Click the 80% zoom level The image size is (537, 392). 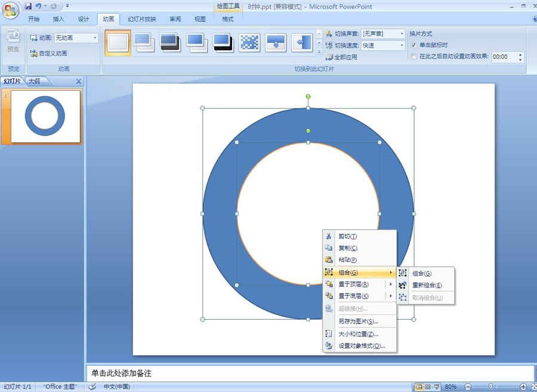coord(450,387)
